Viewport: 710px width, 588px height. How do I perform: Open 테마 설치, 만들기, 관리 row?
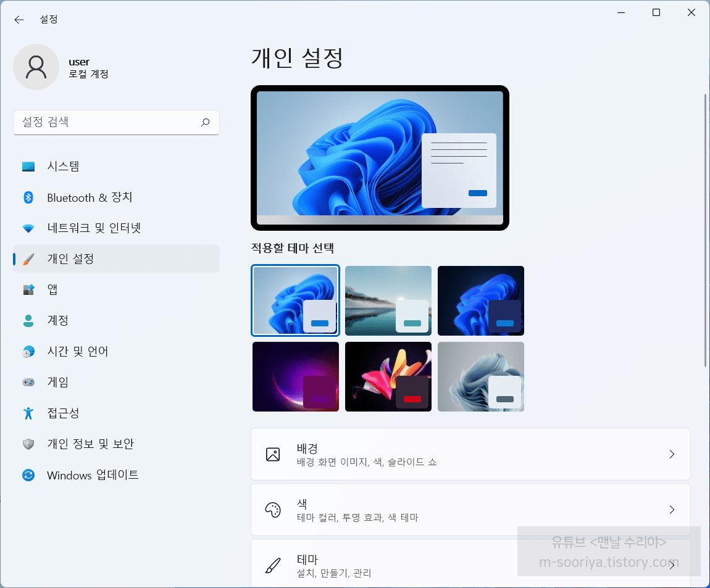click(470, 563)
